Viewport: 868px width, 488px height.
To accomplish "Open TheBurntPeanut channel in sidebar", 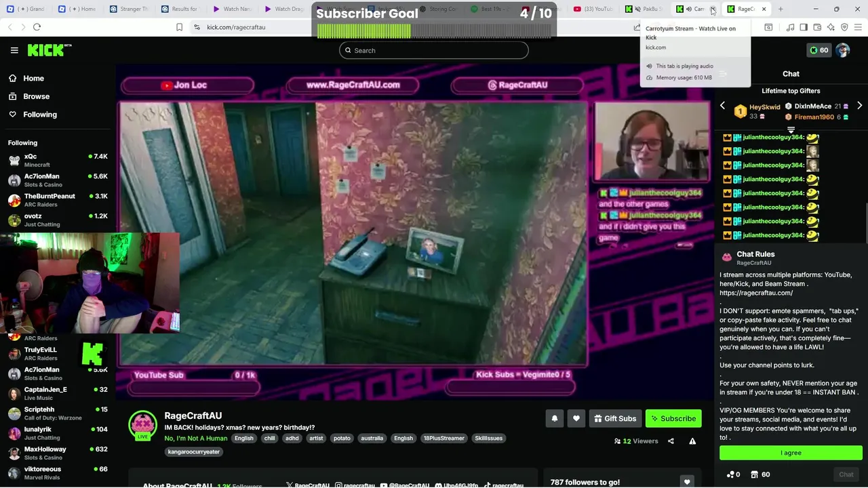I will click(x=58, y=200).
